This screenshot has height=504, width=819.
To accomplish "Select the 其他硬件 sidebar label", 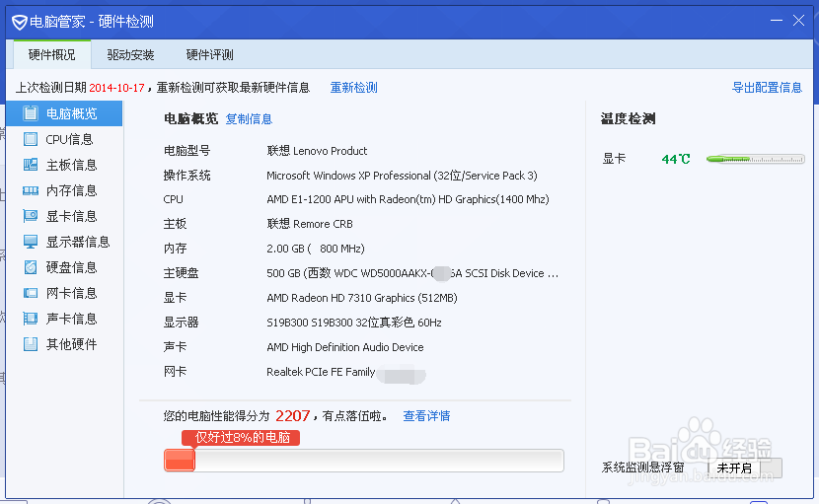I will click(72, 344).
